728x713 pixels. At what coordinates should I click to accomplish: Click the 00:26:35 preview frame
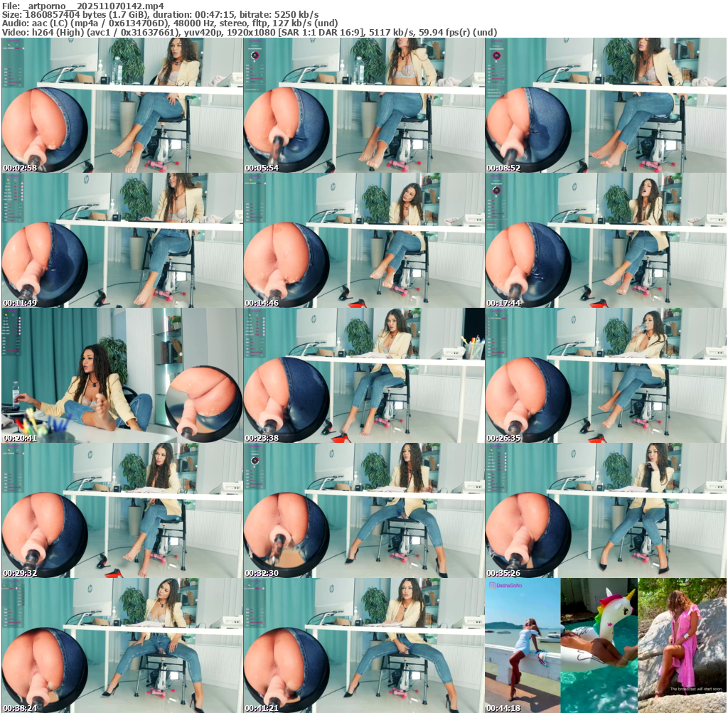click(x=606, y=375)
